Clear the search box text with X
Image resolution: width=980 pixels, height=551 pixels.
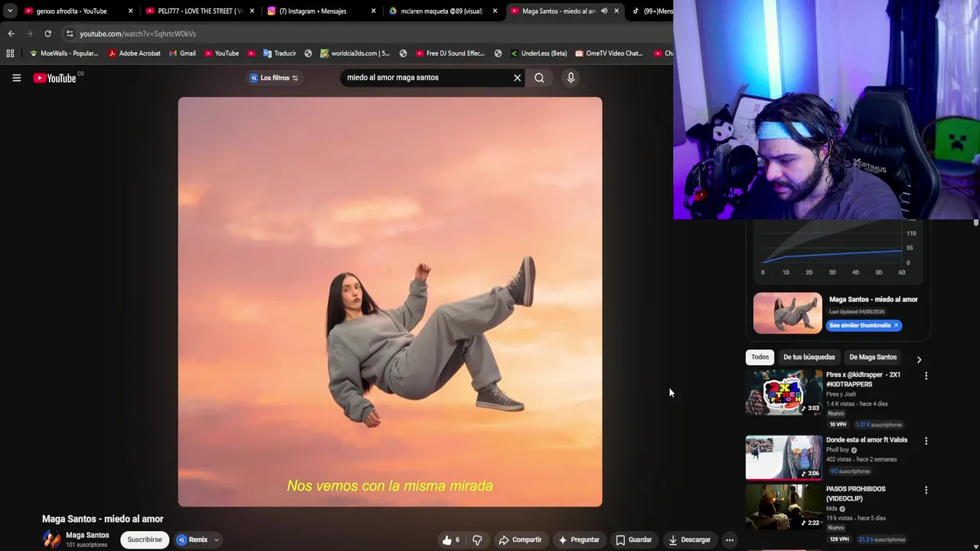517,77
